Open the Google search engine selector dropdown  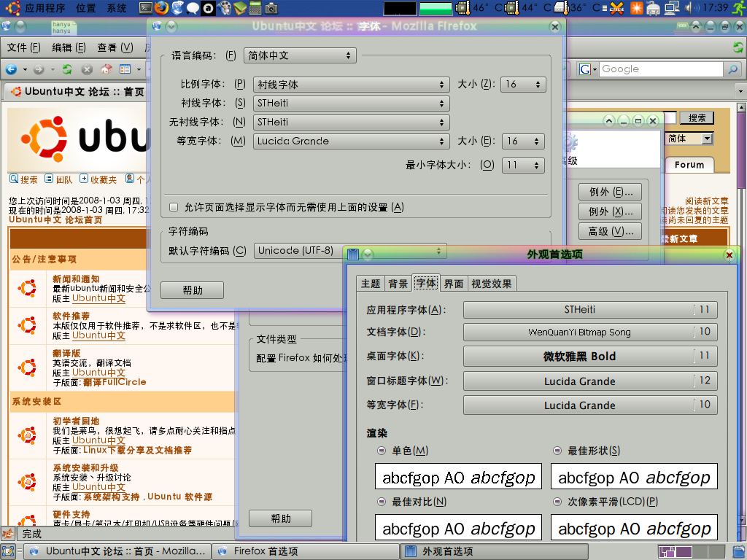pyautogui.click(x=588, y=69)
